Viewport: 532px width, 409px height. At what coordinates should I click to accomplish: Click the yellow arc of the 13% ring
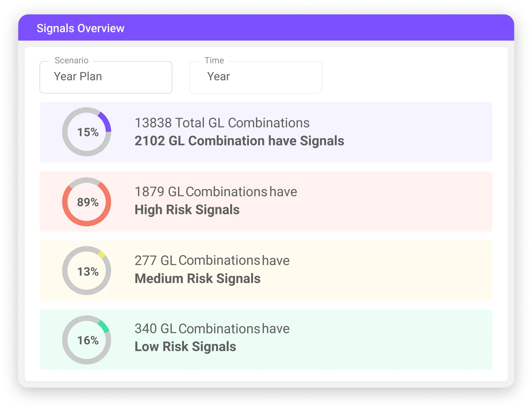point(102,254)
